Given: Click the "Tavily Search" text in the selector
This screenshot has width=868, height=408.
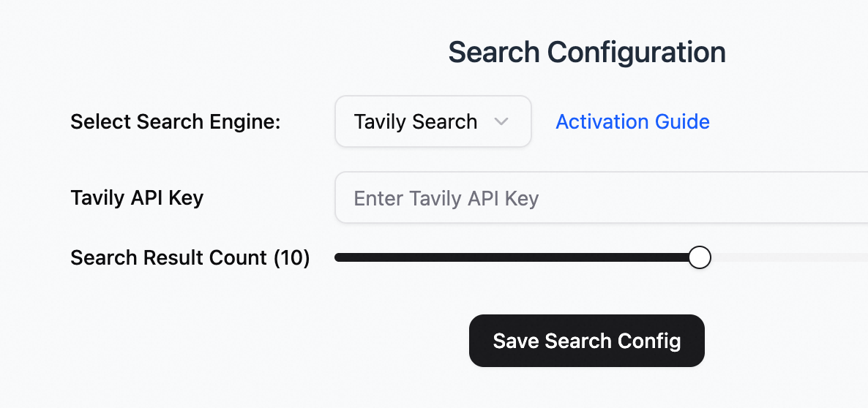Looking at the screenshot, I should click(415, 121).
